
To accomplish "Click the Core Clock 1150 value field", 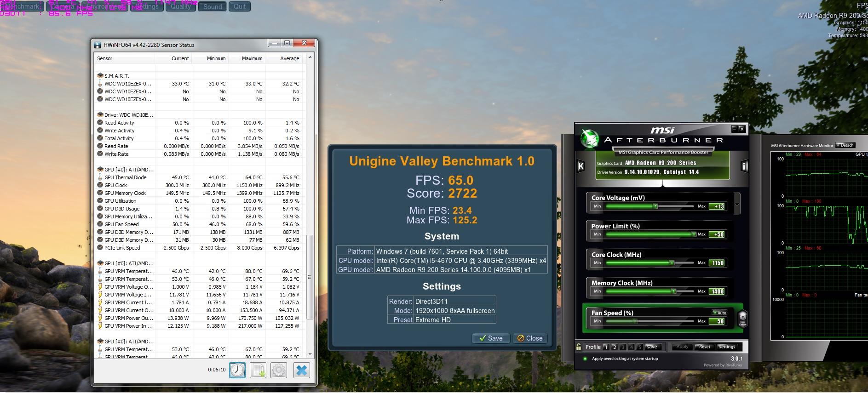I will point(717,263).
